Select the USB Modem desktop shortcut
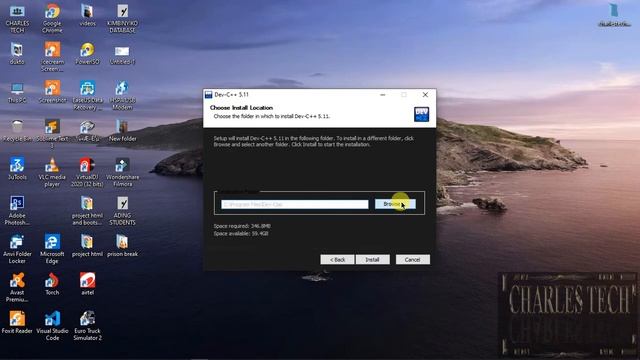 pos(122,96)
